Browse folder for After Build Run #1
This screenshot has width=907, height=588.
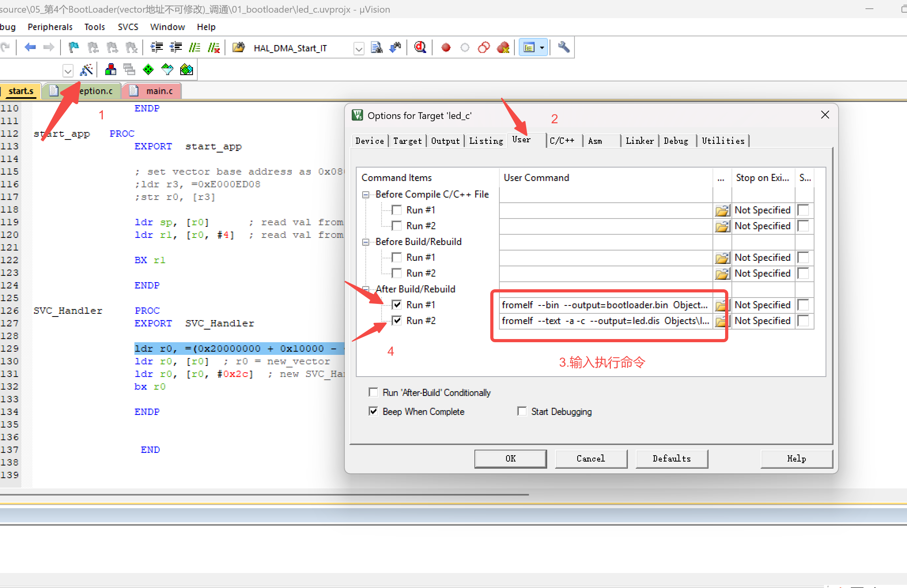(x=722, y=305)
